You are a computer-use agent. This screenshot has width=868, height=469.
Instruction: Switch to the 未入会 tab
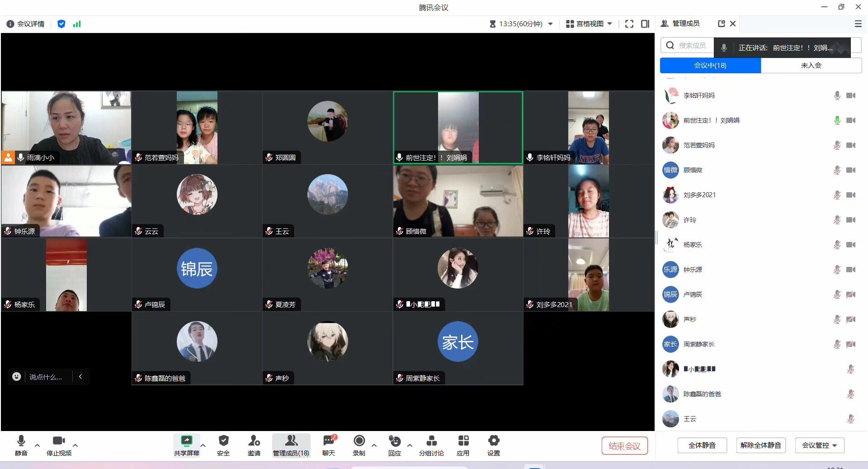pyautogui.click(x=811, y=66)
